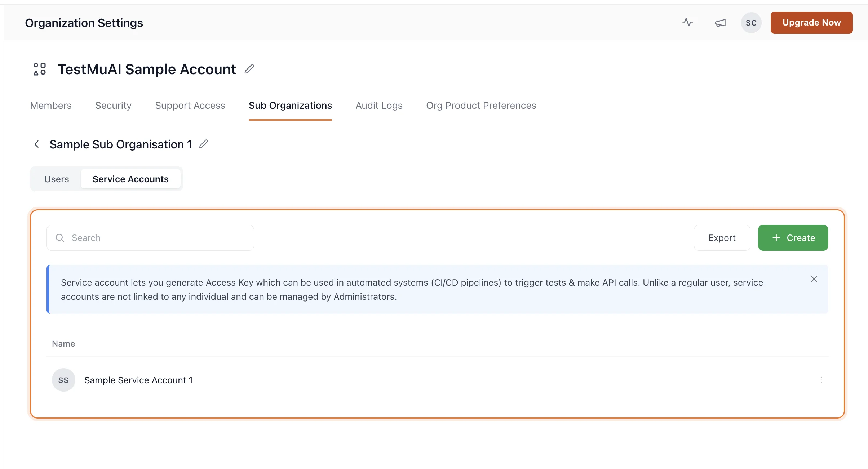Click the Export button
Viewport: 868px width, 469px height.
click(722, 238)
